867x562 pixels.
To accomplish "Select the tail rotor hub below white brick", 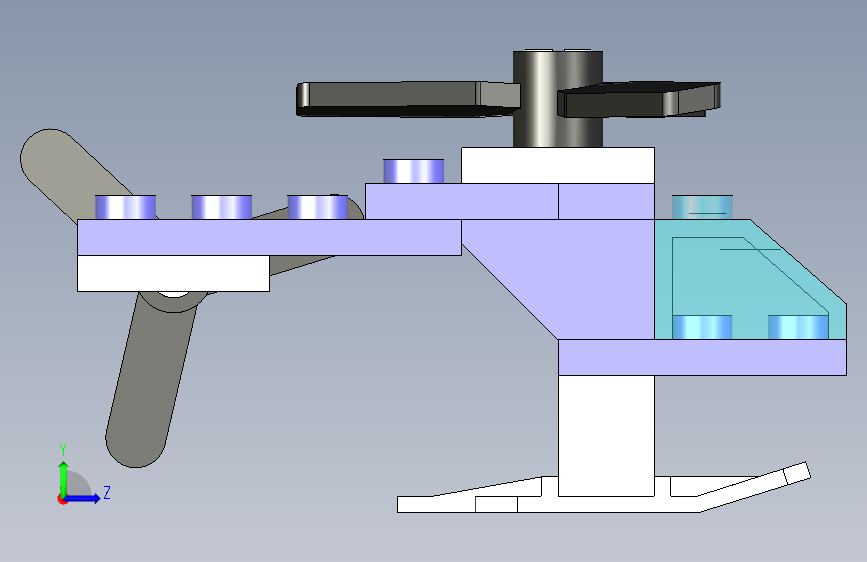I will pyautogui.click(x=173, y=301).
